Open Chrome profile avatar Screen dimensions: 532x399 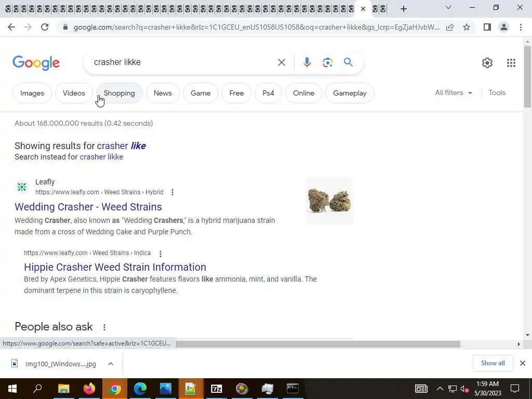tap(504, 27)
